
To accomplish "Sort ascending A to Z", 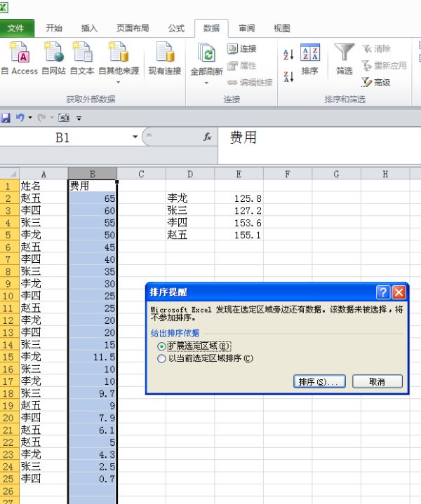I will click(x=288, y=54).
